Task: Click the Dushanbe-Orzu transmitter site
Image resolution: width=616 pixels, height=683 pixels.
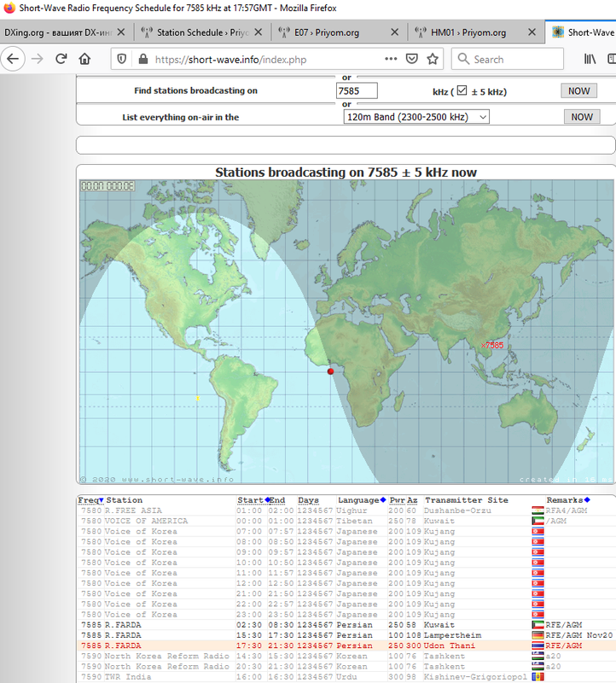Action: click(x=457, y=511)
